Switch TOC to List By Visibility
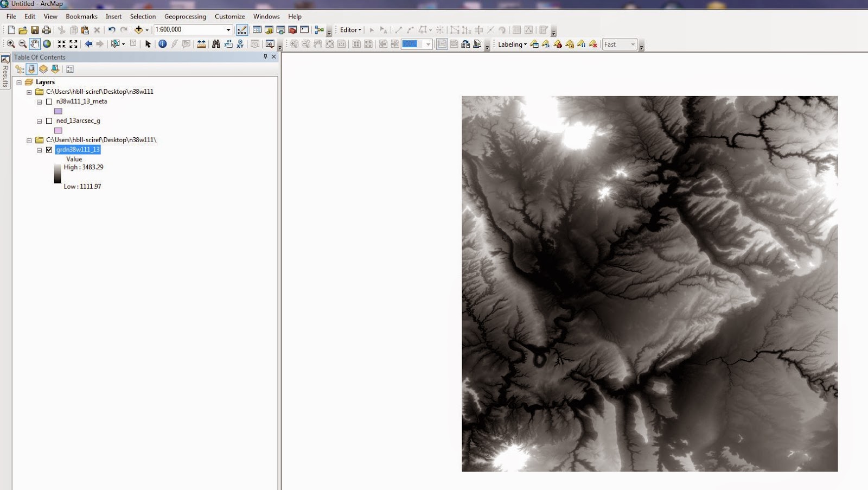868x490 pixels. coord(43,69)
